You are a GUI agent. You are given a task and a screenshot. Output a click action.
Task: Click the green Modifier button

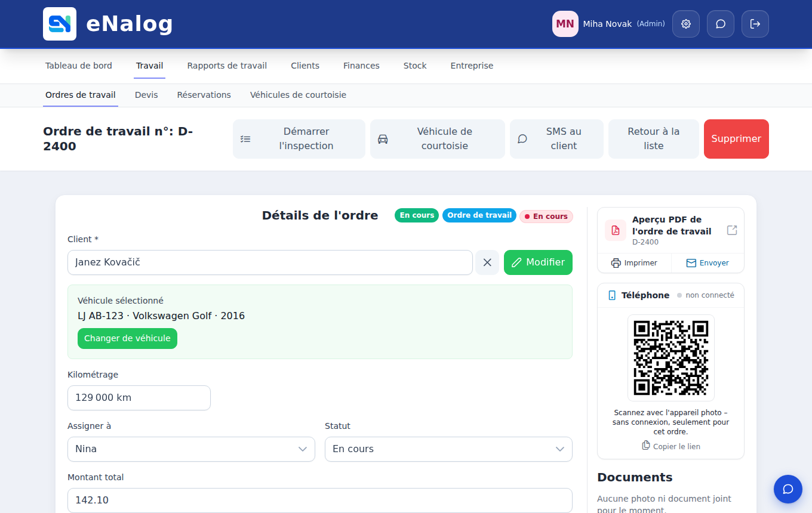(x=538, y=262)
